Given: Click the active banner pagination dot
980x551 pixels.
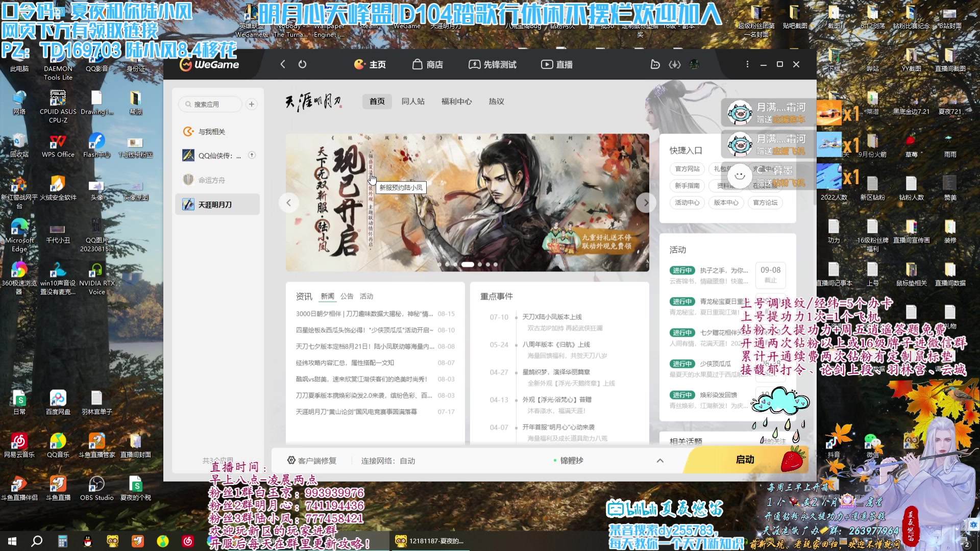Looking at the screenshot, I should click(468, 264).
